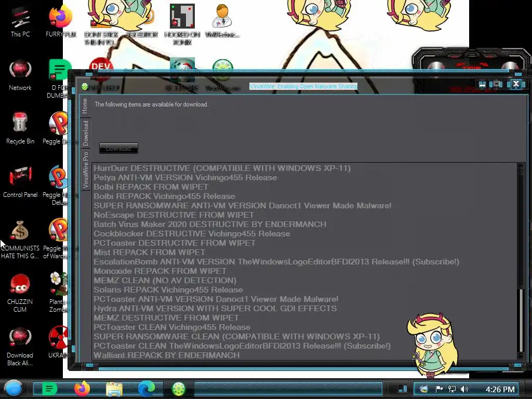This screenshot has width=532, height=399.
Task: Open the CHUZZIN red fuzzball icon
Action: 20,293
